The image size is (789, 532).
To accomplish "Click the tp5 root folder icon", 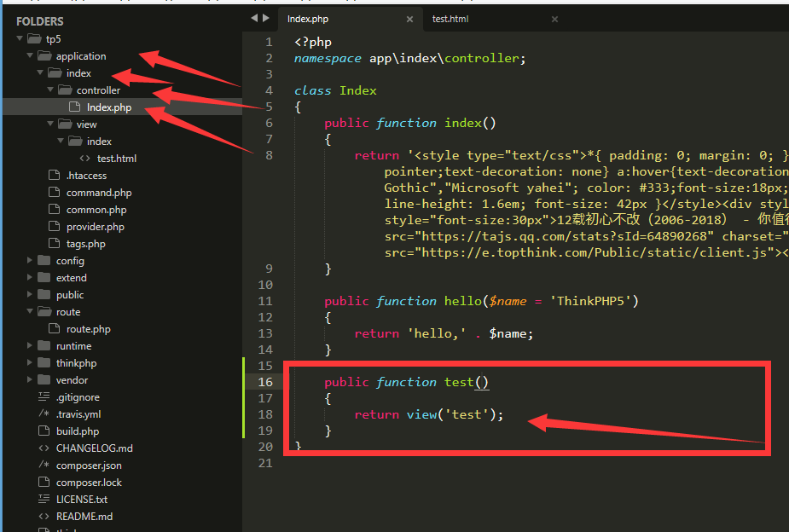I will click(x=34, y=38).
